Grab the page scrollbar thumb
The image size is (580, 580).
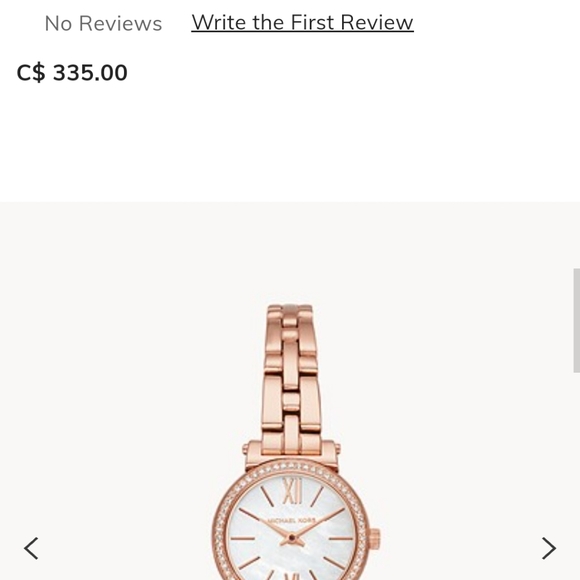pos(576,320)
